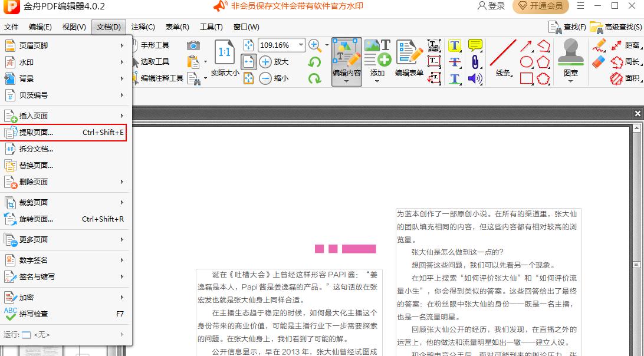This screenshot has width=644, height=356.
Task: Click the sticky note comment icon
Action: click(x=475, y=45)
